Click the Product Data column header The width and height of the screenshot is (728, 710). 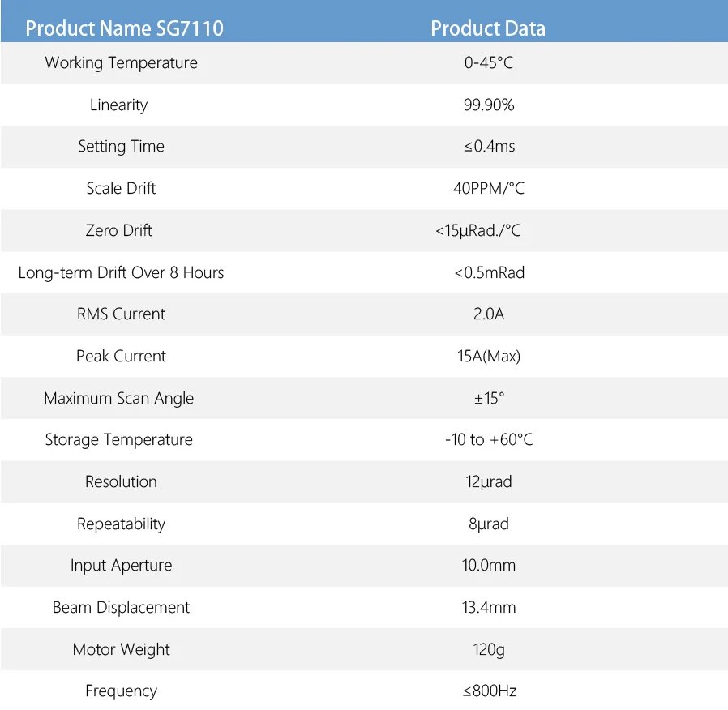488,28
